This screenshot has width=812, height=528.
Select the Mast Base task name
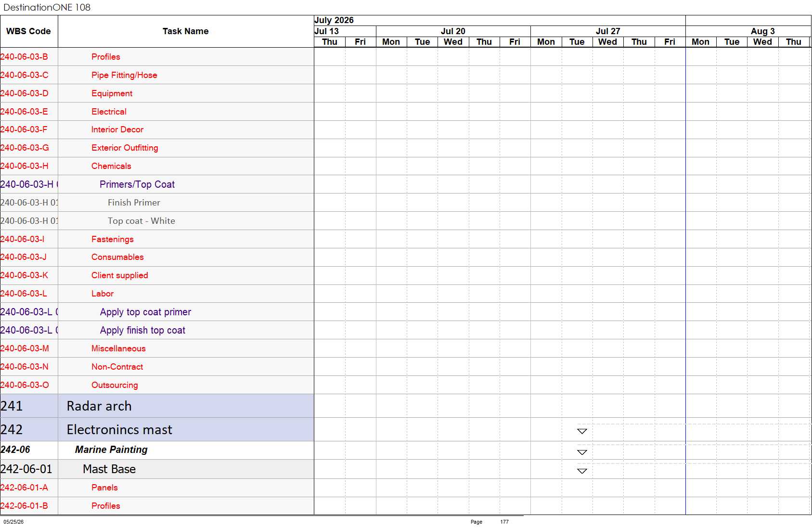(x=109, y=469)
